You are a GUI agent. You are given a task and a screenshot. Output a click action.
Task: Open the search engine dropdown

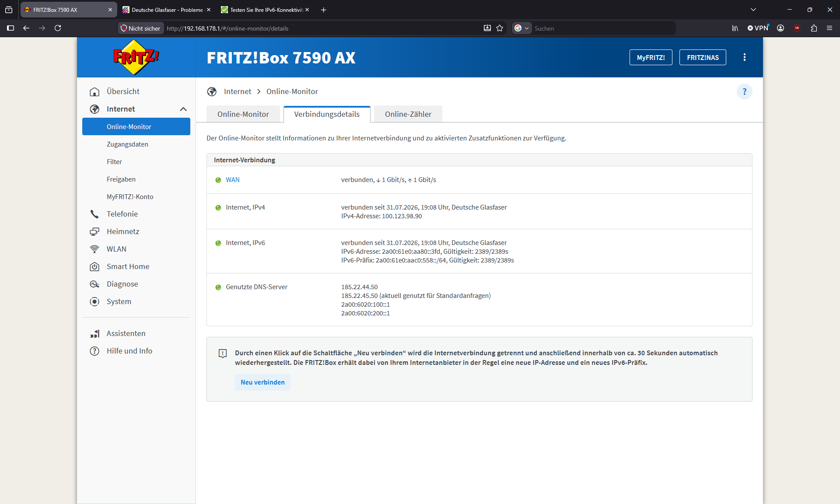click(x=521, y=28)
